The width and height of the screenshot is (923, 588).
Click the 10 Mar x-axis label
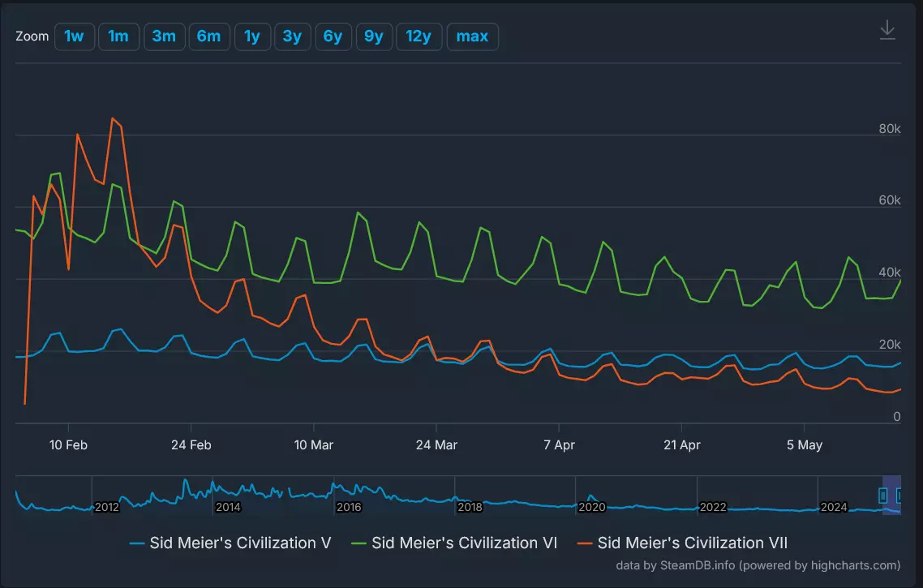(314, 445)
